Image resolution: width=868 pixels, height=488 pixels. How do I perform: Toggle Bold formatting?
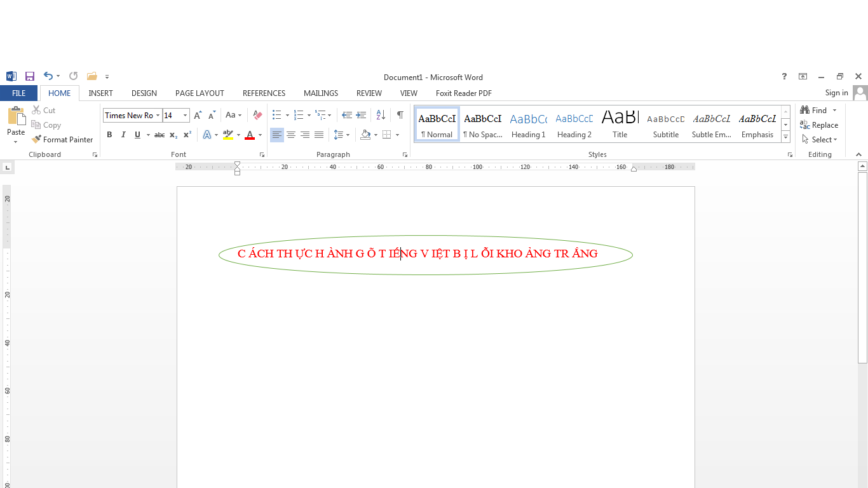coord(109,135)
